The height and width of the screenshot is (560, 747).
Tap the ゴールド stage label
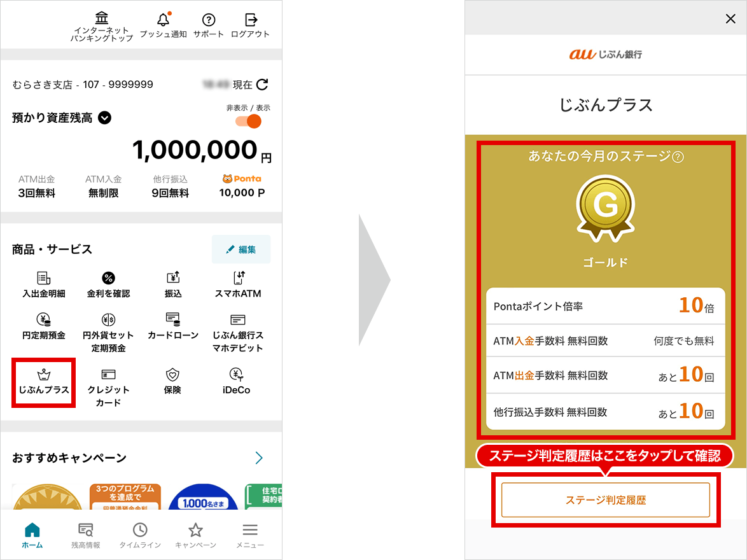coord(606,263)
